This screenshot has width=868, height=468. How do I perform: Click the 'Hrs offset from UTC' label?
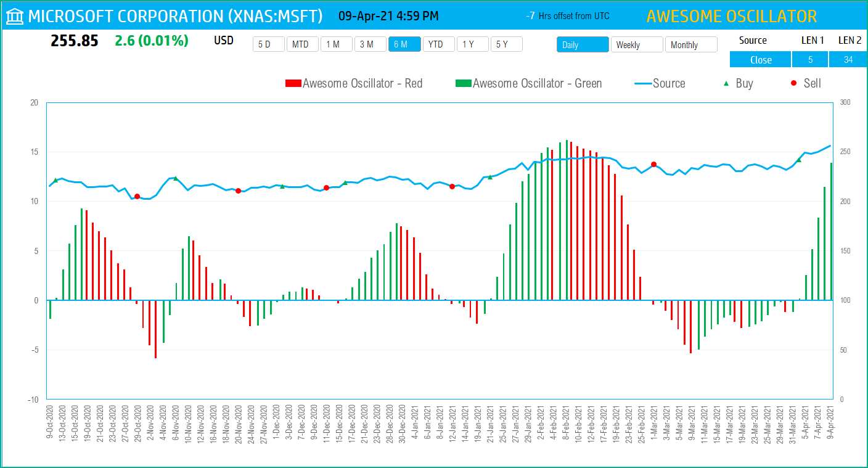[574, 16]
